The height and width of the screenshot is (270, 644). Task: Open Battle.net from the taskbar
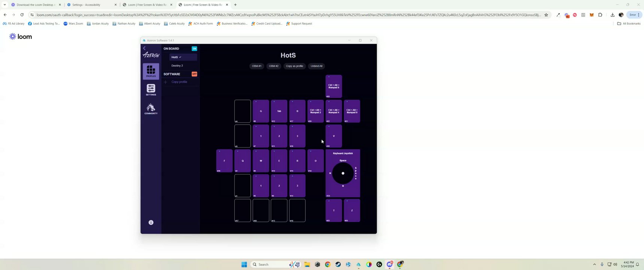(348, 264)
